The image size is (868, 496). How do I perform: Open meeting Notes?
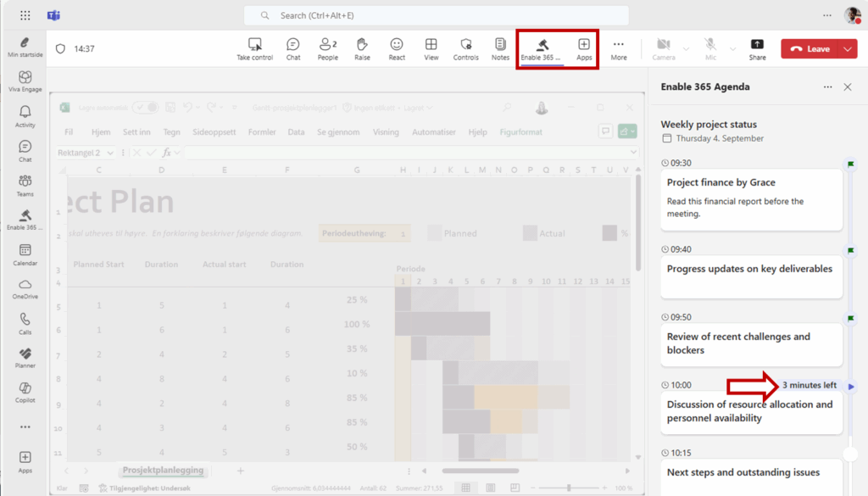coord(500,48)
